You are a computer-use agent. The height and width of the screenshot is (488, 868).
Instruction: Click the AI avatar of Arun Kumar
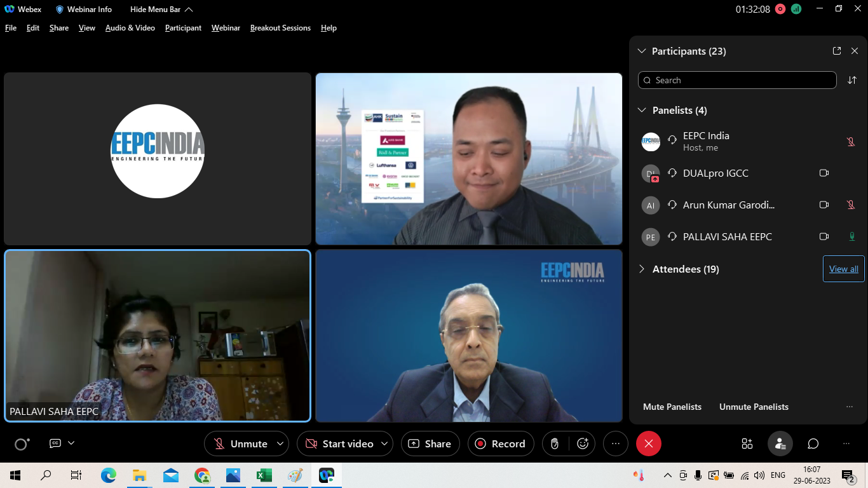pos(651,205)
